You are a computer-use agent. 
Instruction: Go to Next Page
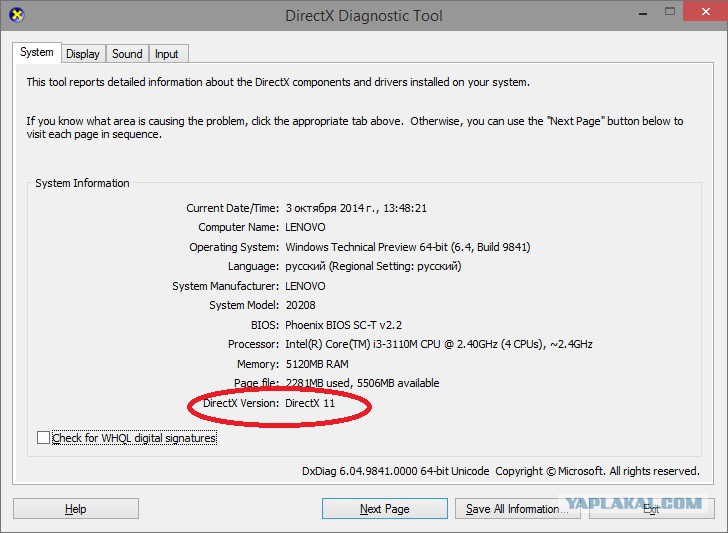point(384,508)
